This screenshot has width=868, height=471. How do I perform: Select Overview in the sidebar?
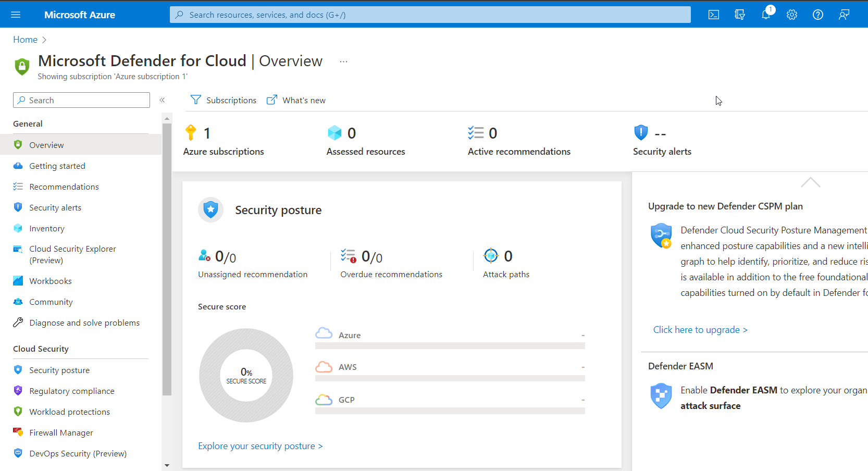pos(81,145)
